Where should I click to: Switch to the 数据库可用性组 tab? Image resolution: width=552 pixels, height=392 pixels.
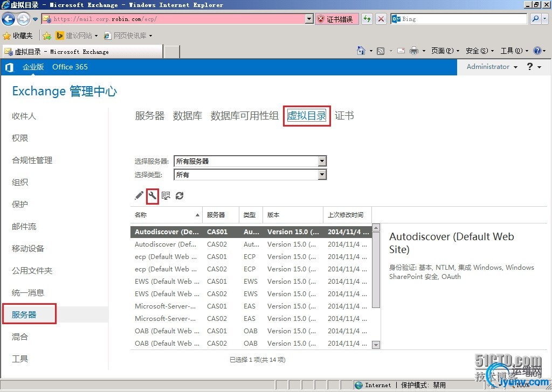244,116
